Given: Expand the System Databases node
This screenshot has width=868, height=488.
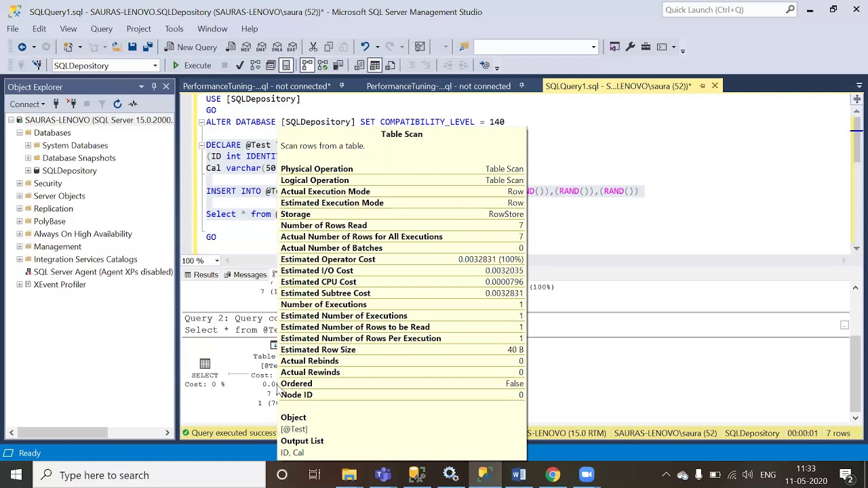Looking at the screenshot, I should (x=28, y=145).
